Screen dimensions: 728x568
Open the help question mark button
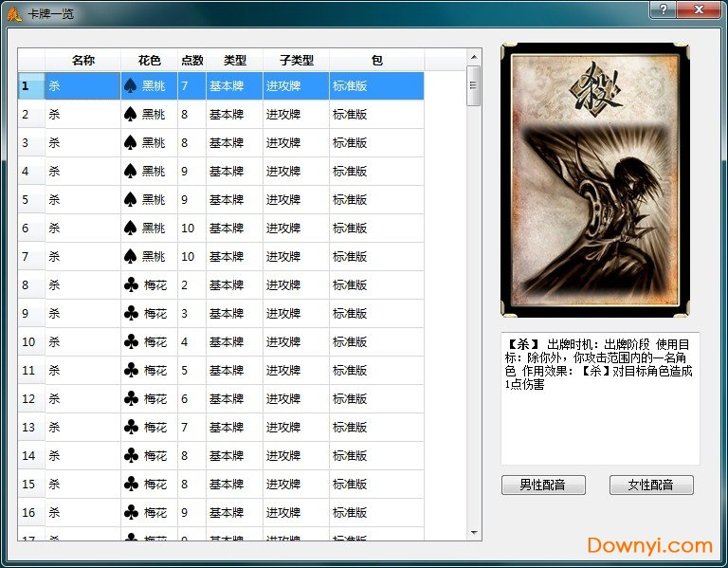663,9
